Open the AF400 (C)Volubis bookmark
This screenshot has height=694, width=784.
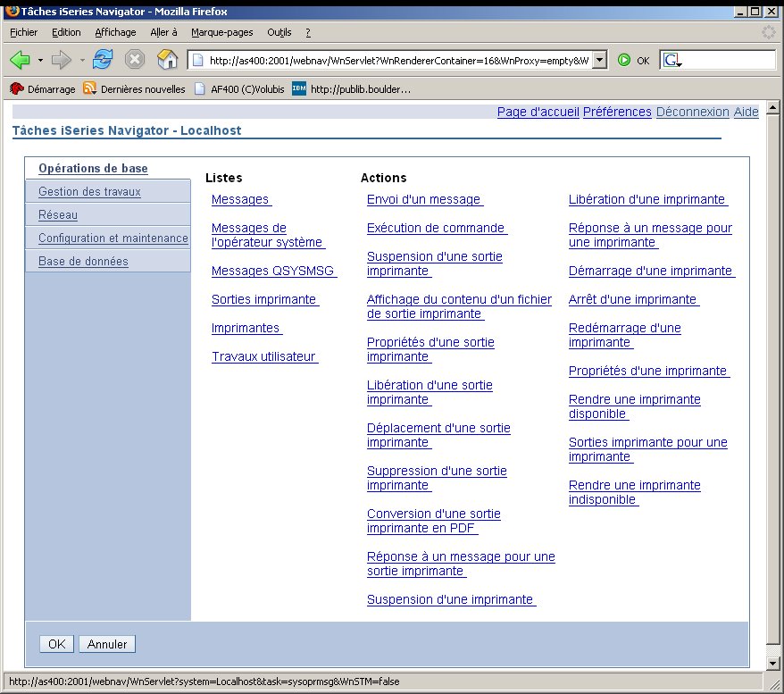[x=239, y=89]
